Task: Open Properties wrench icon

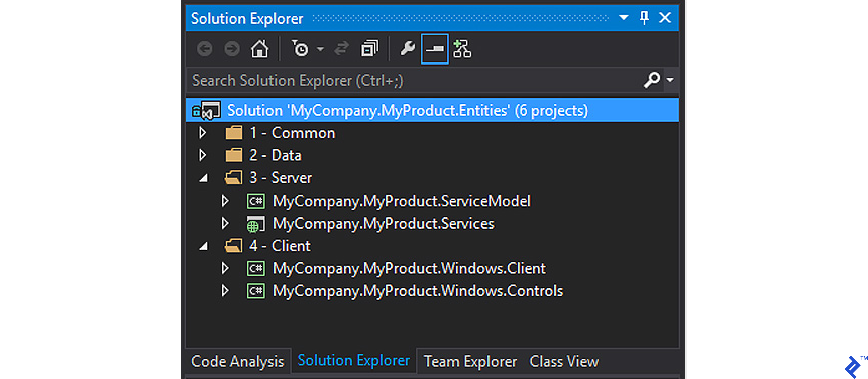Action: [407, 49]
